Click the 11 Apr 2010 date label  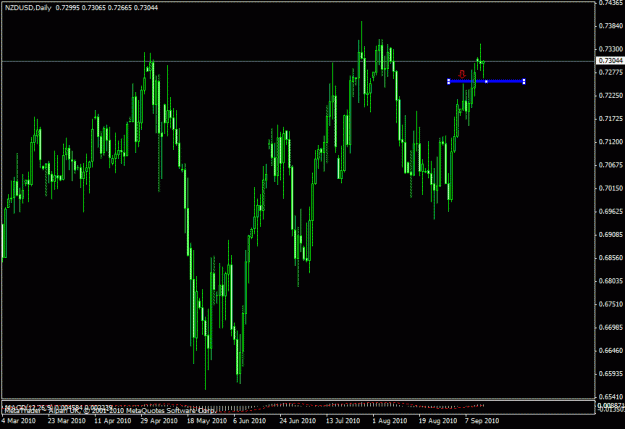tap(112, 421)
